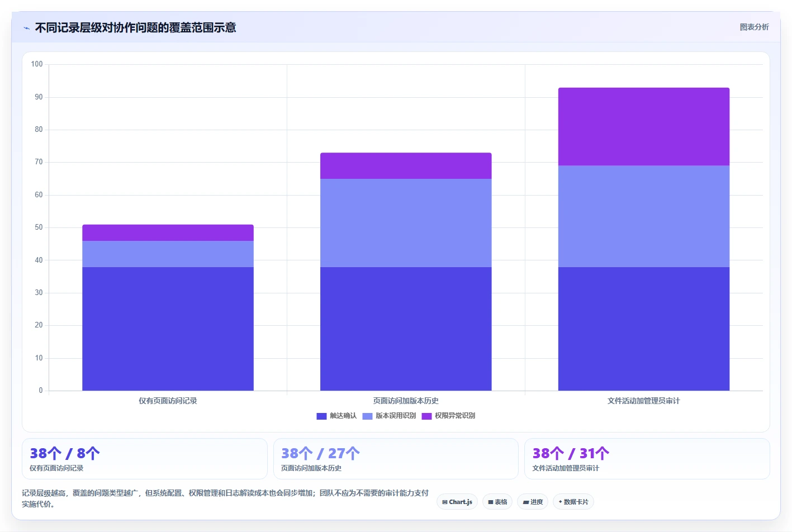
Task: Toggle the 权限异常识别 legend swatch
Action: [x=426, y=416]
